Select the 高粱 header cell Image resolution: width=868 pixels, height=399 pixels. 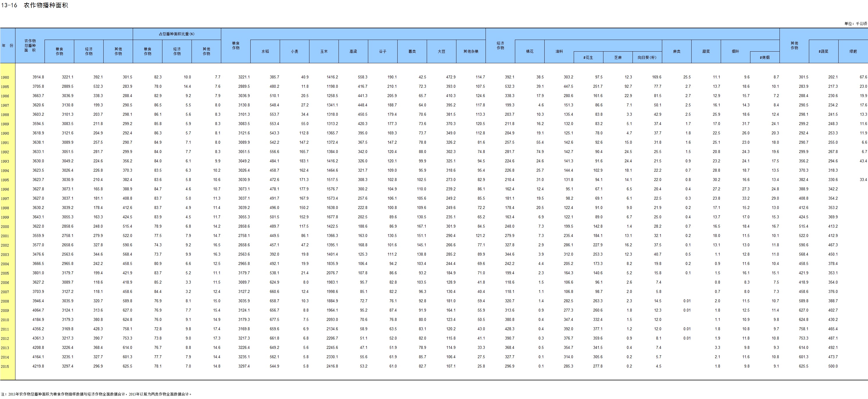click(x=353, y=51)
